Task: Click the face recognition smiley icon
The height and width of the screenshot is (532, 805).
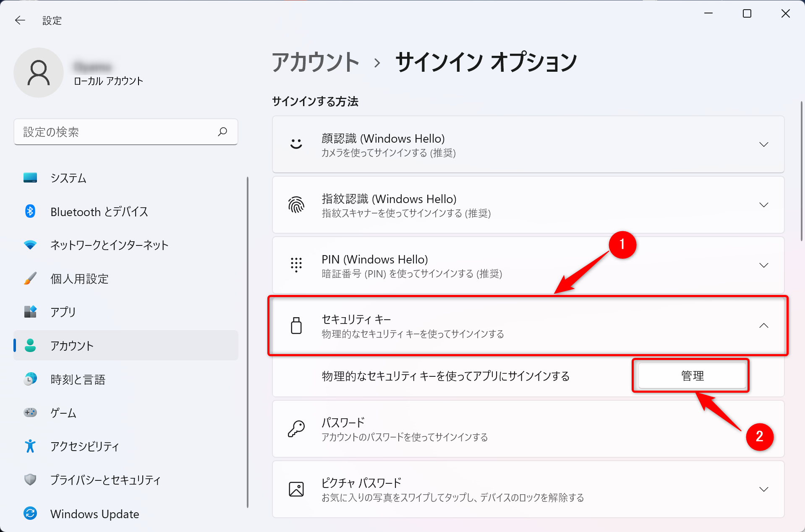Action: tap(296, 144)
